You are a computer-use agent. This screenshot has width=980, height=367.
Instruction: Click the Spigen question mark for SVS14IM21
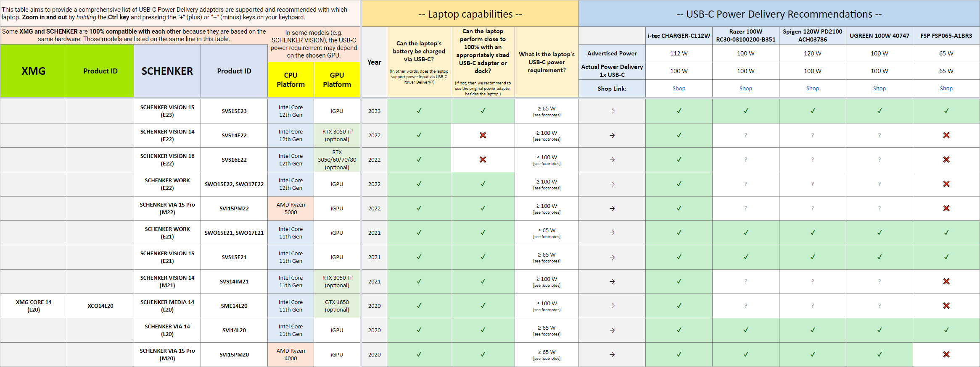813,281
